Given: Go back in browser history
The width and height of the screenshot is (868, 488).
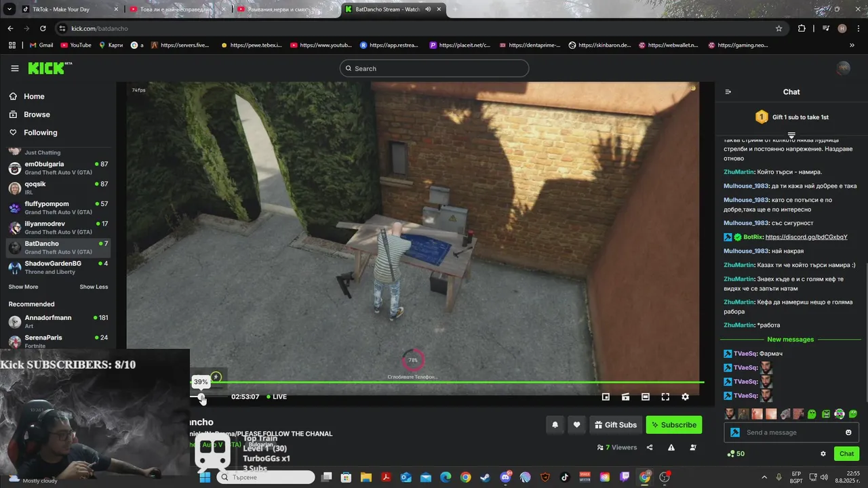Looking at the screenshot, I should (x=10, y=28).
